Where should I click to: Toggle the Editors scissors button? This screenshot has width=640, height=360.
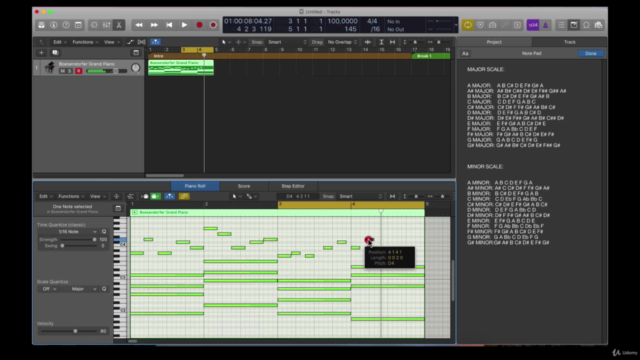point(119,25)
